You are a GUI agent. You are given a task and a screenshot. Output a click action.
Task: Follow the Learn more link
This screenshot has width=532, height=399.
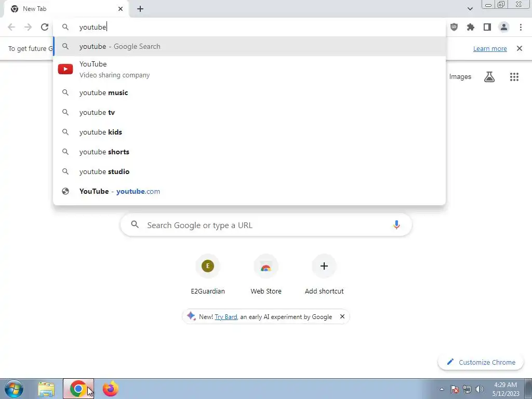tap(490, 48)
